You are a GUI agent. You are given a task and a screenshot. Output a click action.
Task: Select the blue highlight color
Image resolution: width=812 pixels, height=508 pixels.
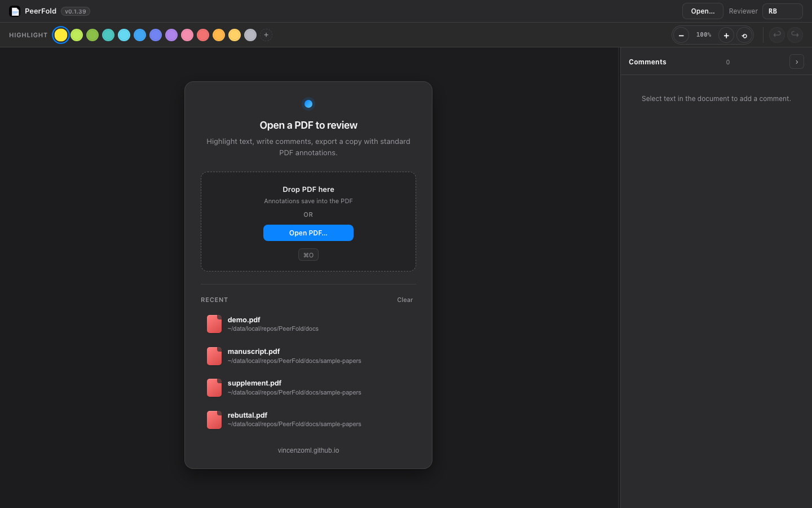point(140,35)
